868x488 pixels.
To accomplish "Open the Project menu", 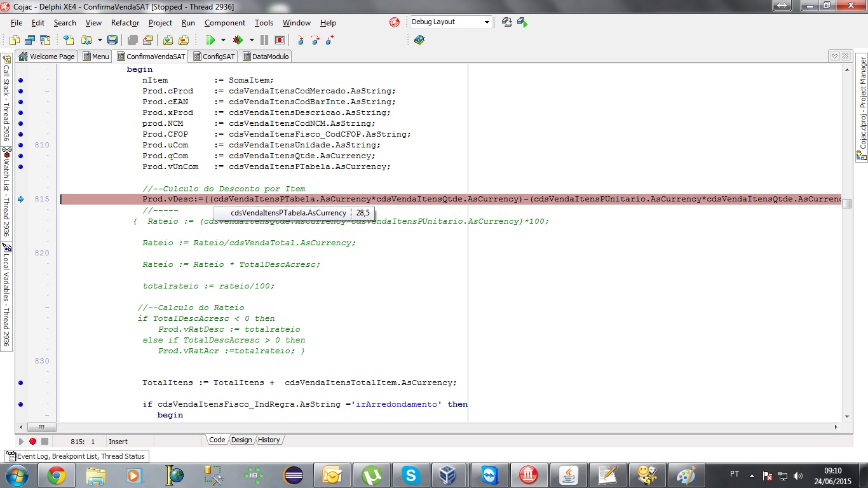I will (x=160, y=22).
